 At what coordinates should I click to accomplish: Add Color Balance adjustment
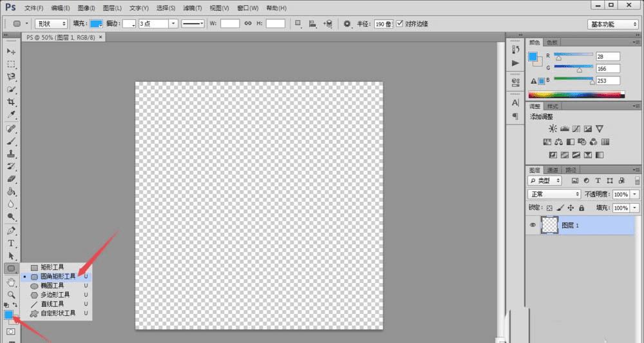pyautogui.click(x=558, y=142)
